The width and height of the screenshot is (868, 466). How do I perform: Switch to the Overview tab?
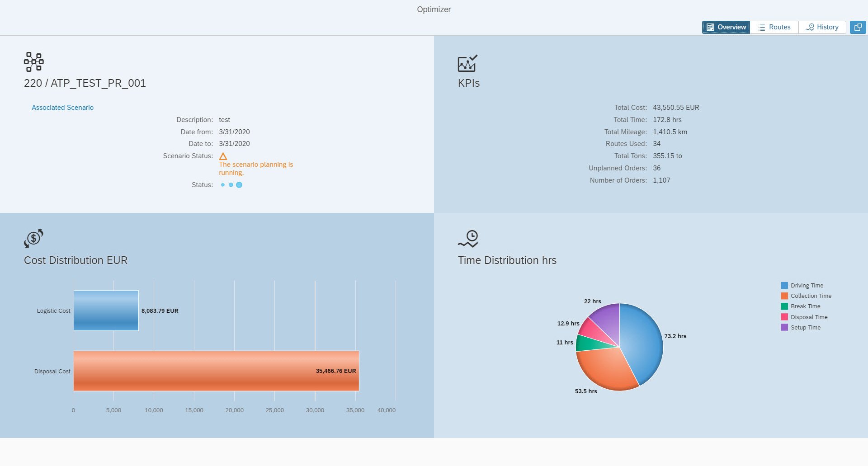click(x=726, y=27)
